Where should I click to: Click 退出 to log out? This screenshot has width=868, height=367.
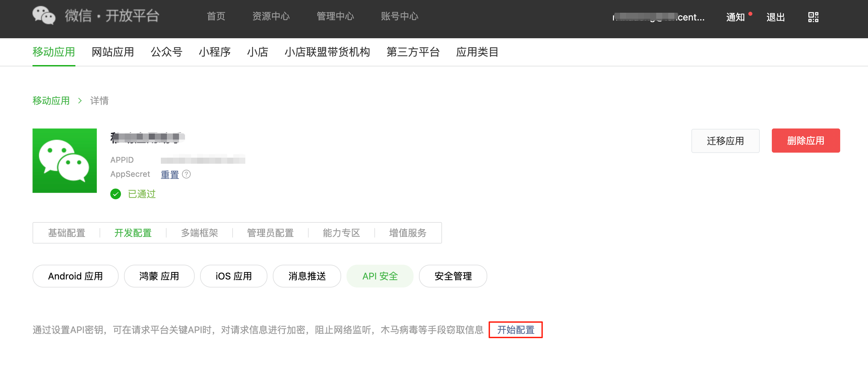coord(776,17)
